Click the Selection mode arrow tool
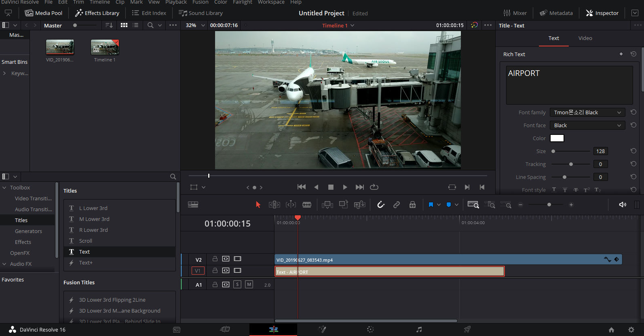This screenshot has height=336, width=644. tap(258, 205)
